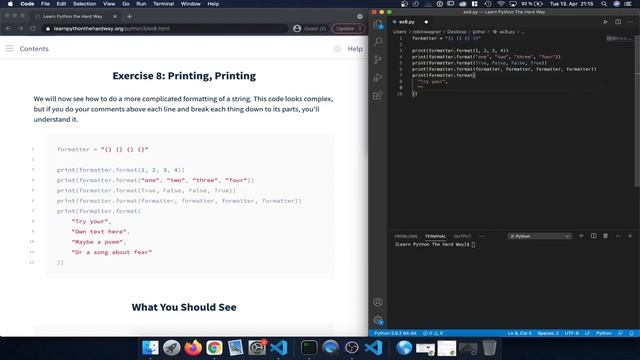
Task: Open the Help link on webpage
Action: (355, 49)
